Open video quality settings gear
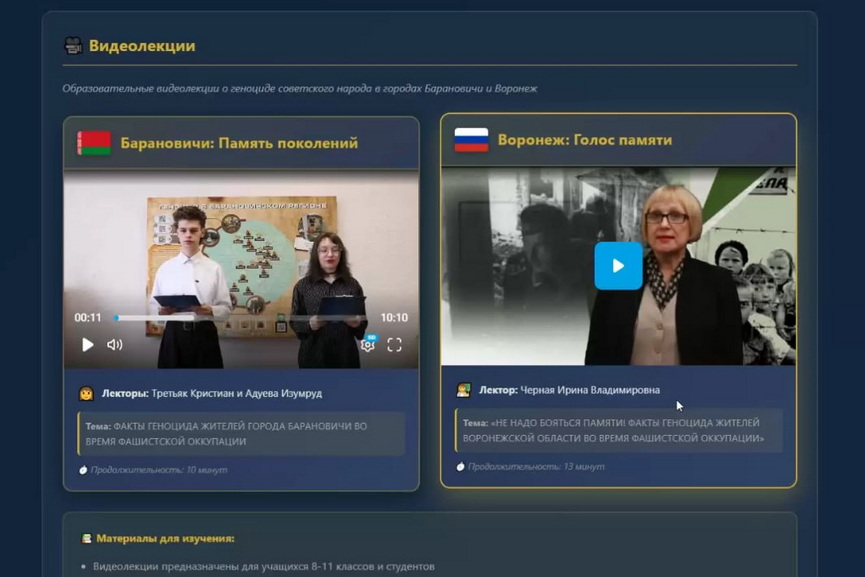Image resolution: width=865 pixels, height=577 pixels. coord(367,345)
